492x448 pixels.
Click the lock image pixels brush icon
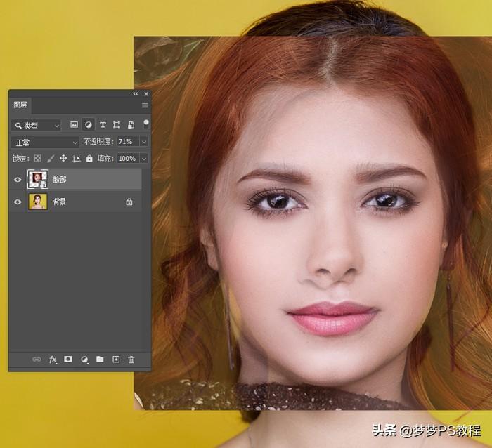(51, 159)
